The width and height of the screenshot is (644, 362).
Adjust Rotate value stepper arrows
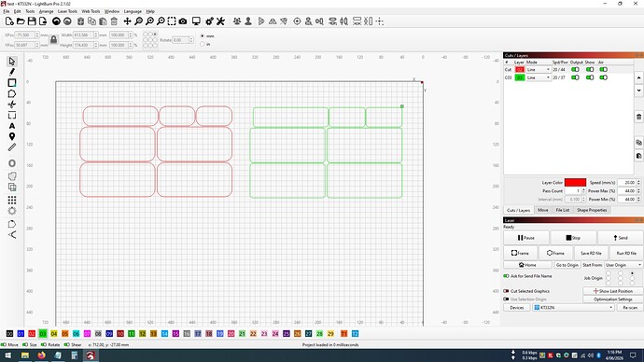point(191,40)
